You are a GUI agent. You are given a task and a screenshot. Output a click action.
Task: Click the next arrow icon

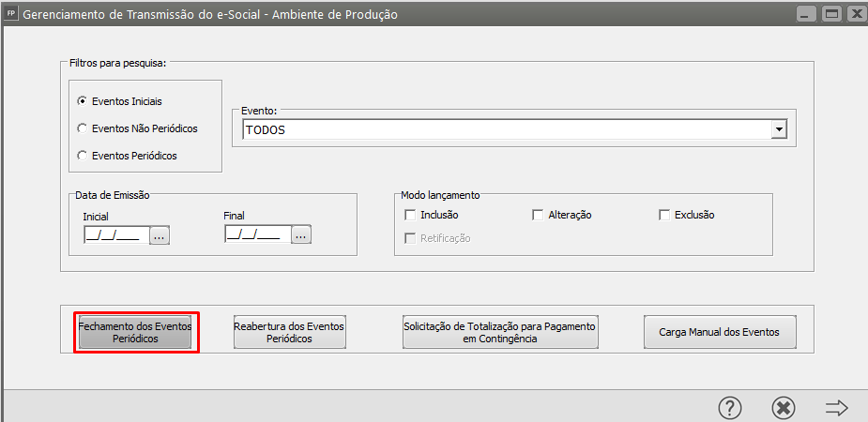pos(836,407)
